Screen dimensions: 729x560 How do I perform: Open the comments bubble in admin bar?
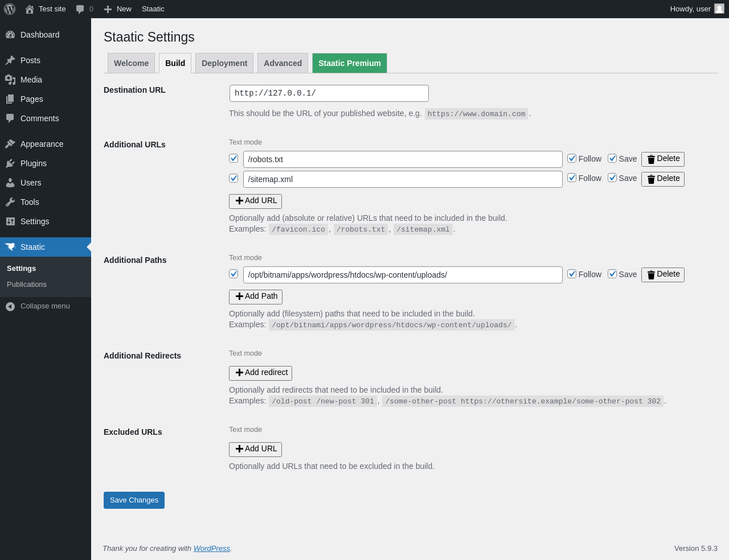84,9
